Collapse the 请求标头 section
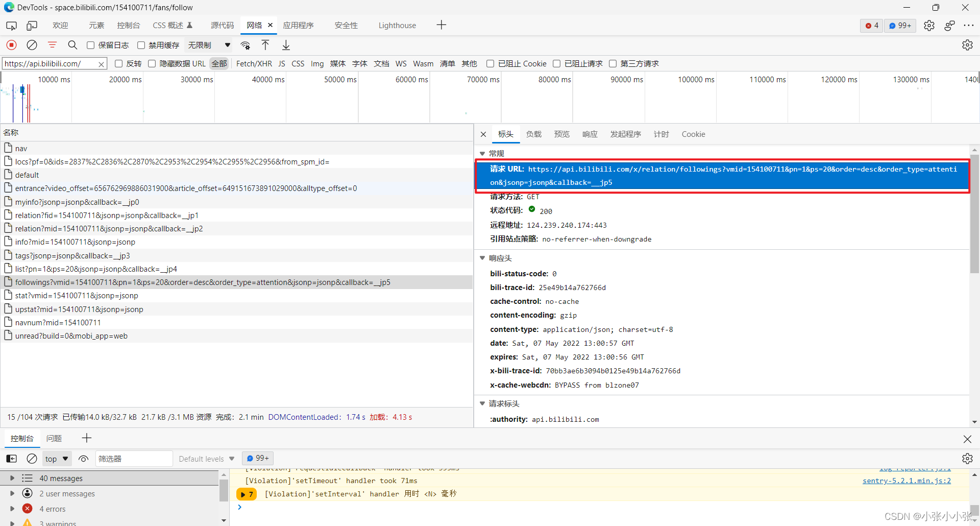The height and width of the screenshot is (526, 980). coord(482,403)
